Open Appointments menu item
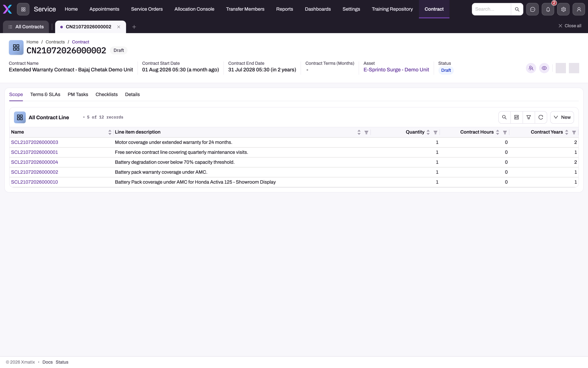The width and height of the screenshot is (588, 368). (104, 9)
